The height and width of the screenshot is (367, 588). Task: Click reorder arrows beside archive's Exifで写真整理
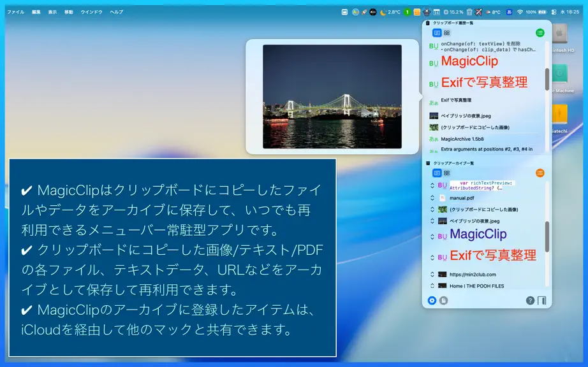coord(432,257)
